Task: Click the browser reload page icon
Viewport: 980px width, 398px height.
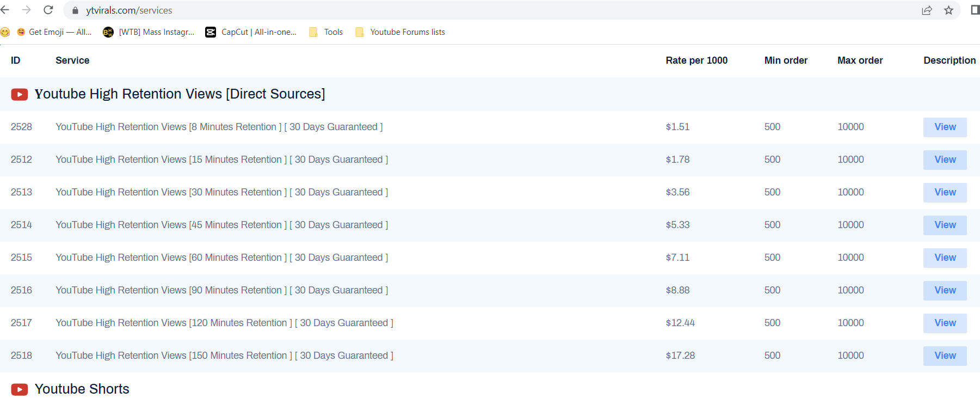Action: coord(48,10)
